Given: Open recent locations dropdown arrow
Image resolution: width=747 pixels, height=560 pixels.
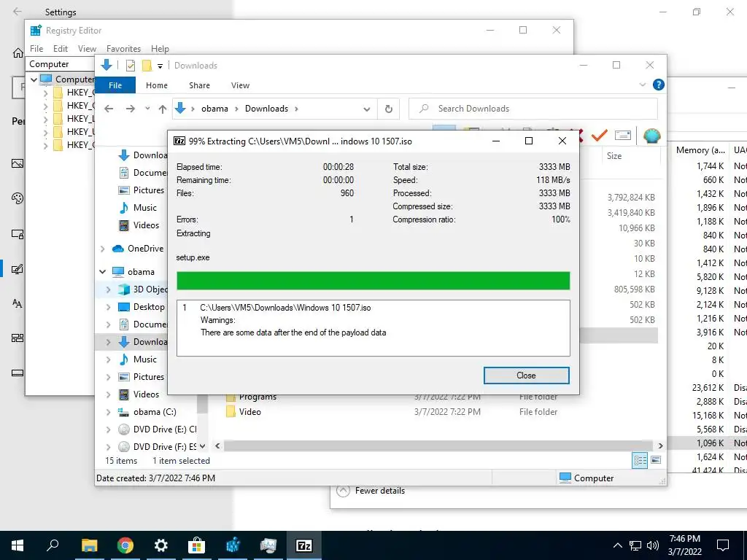Looking at the screenshot, I should (147, 109).
